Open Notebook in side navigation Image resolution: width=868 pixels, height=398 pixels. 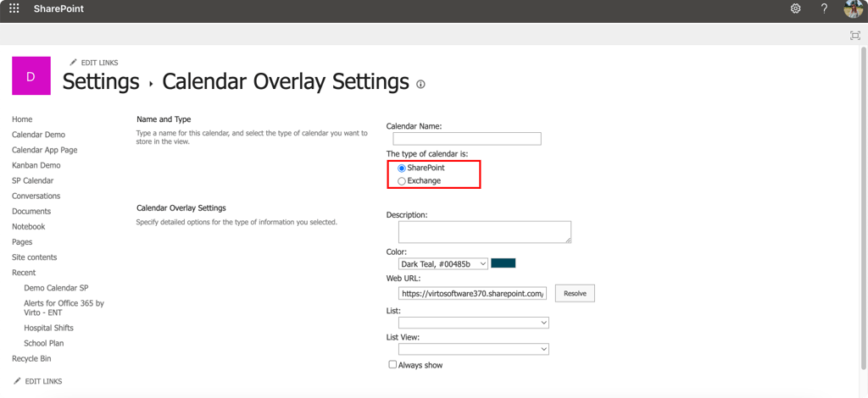click(29, 227)
